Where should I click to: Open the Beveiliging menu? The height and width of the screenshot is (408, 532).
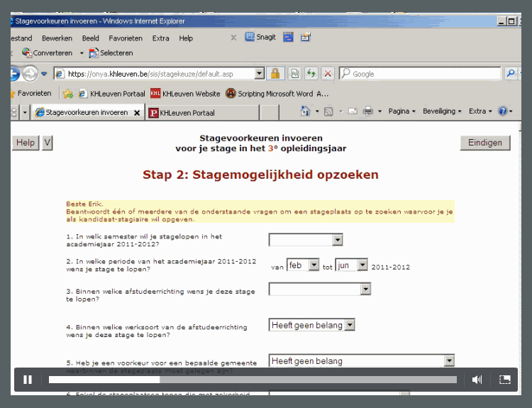coord(442,111)
